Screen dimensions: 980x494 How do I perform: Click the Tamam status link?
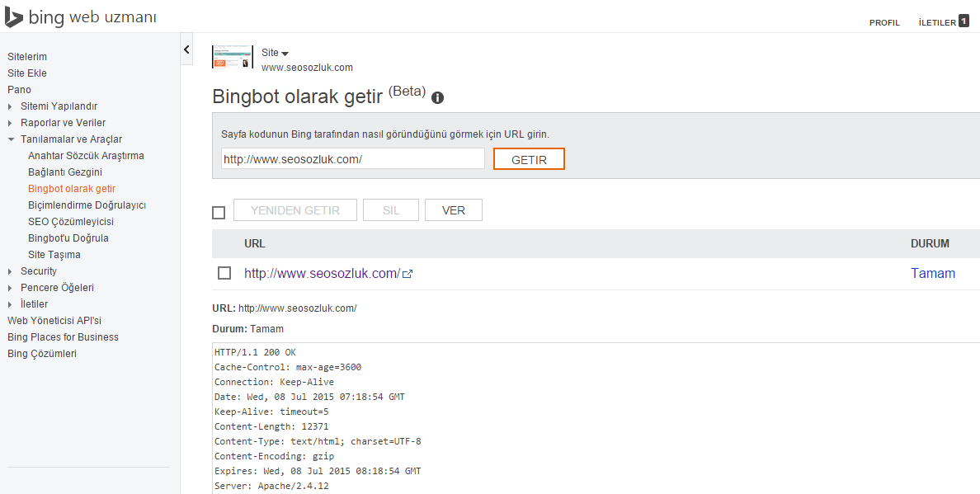point(932,274)
